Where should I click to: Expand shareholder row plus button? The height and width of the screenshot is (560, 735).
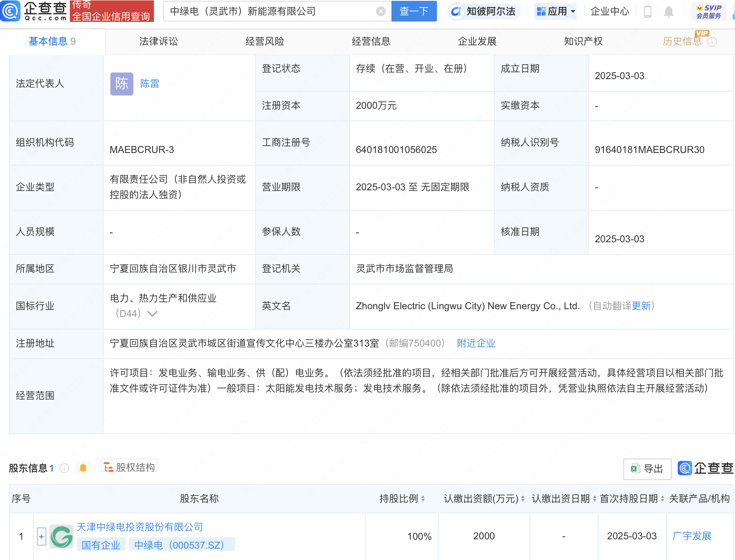pyautogui.click(x=41, y=536)
